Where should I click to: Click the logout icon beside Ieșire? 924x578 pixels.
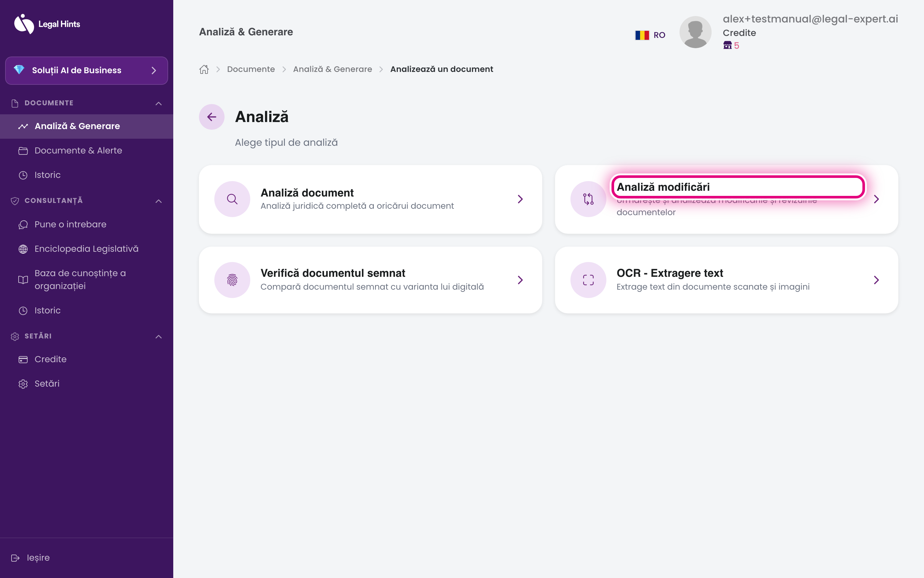pyautogui.click(x=15, y=558)
